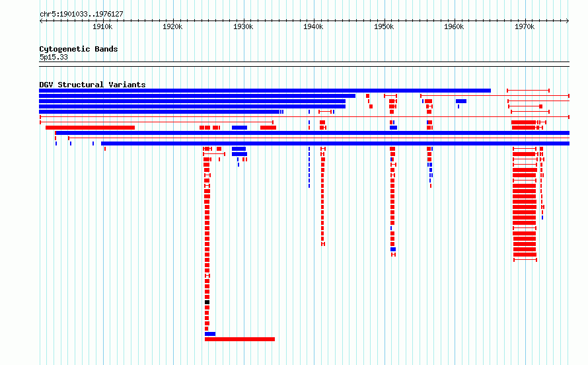Viewport: 588px width, 365px height.
Task: Click the 5p15.33 cytogenetic band bar
Action: (x=304, y=64)
